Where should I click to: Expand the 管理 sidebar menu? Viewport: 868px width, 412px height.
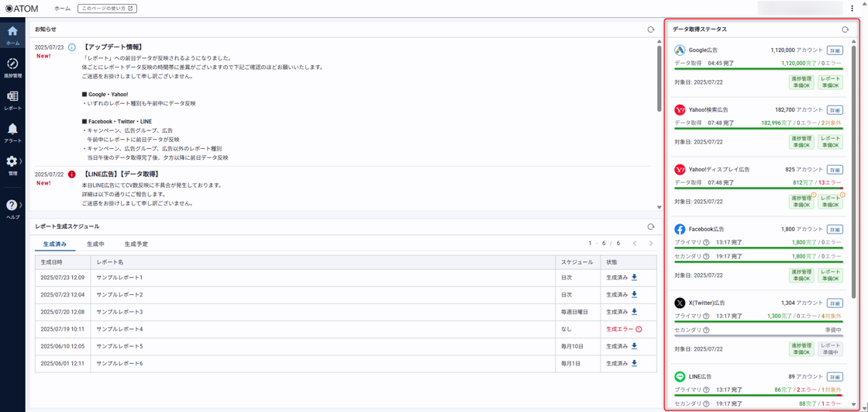point(12,164)
